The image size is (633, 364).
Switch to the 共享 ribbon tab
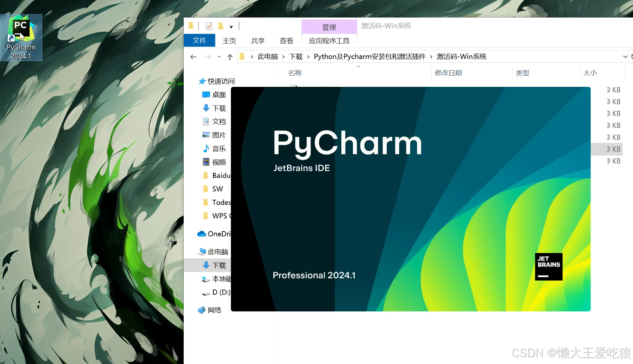[258, 41]
